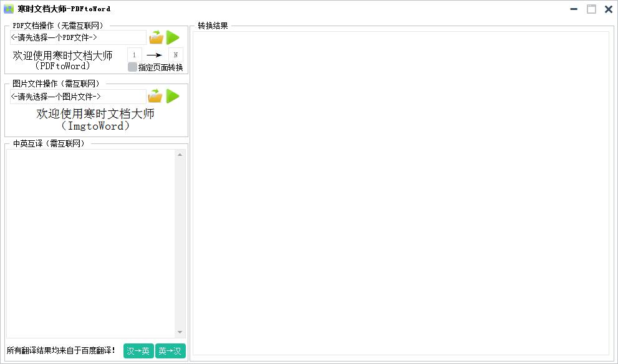This screenshot has width=618, height=364.
Task: Click the 图片文件操作（需互联网） group label
Action: coord(56,84)
